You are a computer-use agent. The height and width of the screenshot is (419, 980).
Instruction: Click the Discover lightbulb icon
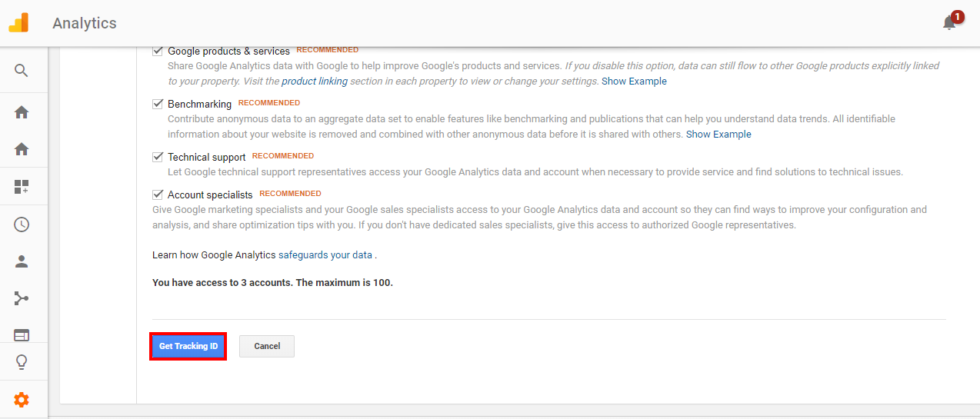coord(22,362)
